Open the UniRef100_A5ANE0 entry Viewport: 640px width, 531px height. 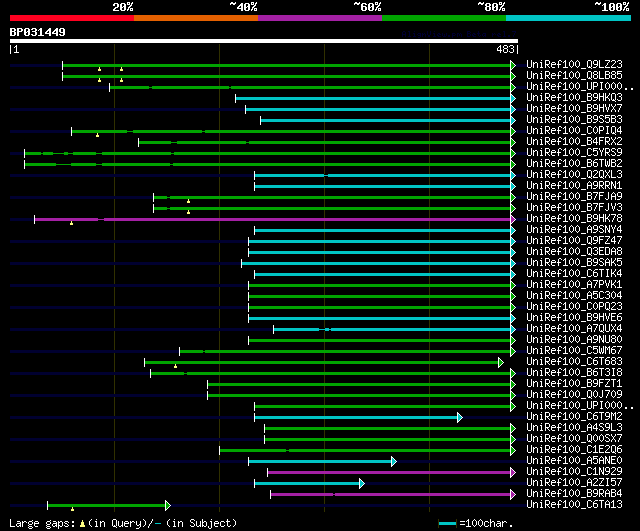(x=574, y=461)
